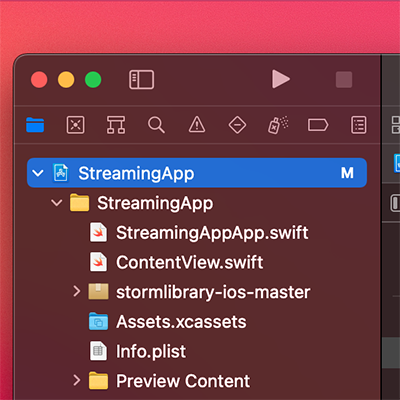
Task: Select the StreamingApp project row
Action: pyautogui.click(x=197, y=173)
